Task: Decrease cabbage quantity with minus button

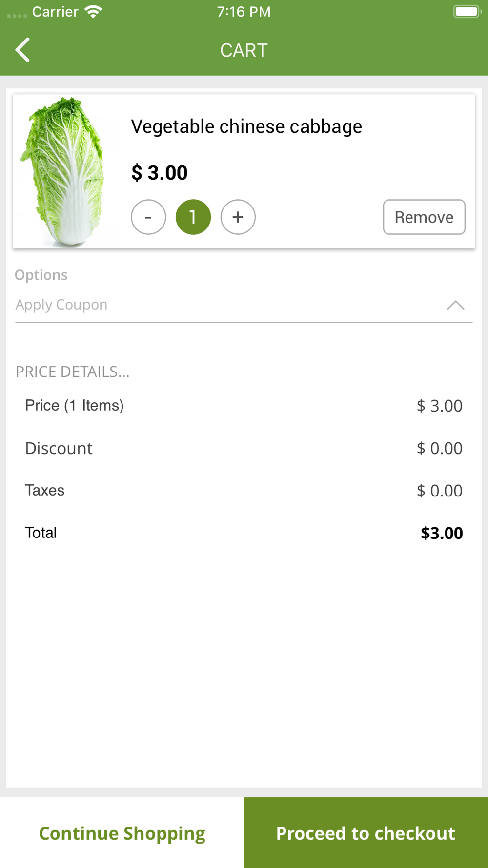Action: click(x=148, y=217)
